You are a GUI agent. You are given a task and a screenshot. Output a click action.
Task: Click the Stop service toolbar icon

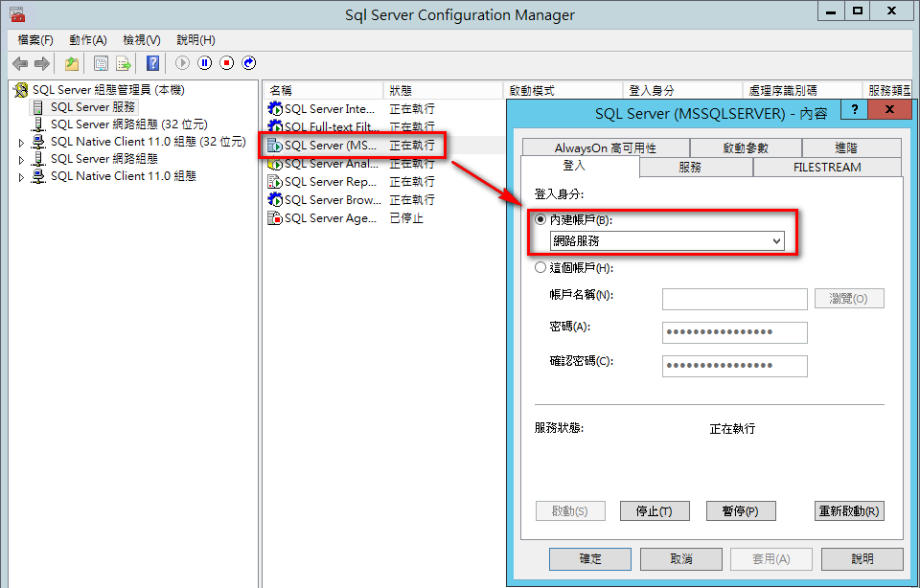pos(226,63)
